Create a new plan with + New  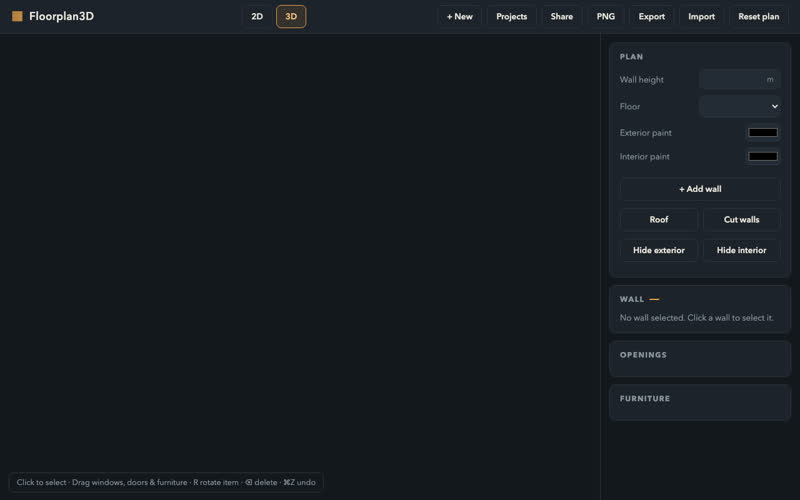coord(460,16)
